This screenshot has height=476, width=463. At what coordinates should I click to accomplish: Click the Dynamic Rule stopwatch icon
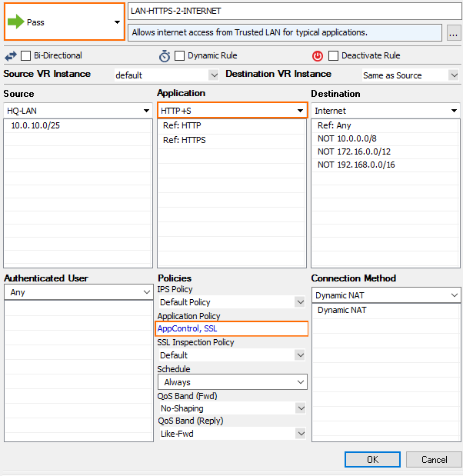point(165,56)
